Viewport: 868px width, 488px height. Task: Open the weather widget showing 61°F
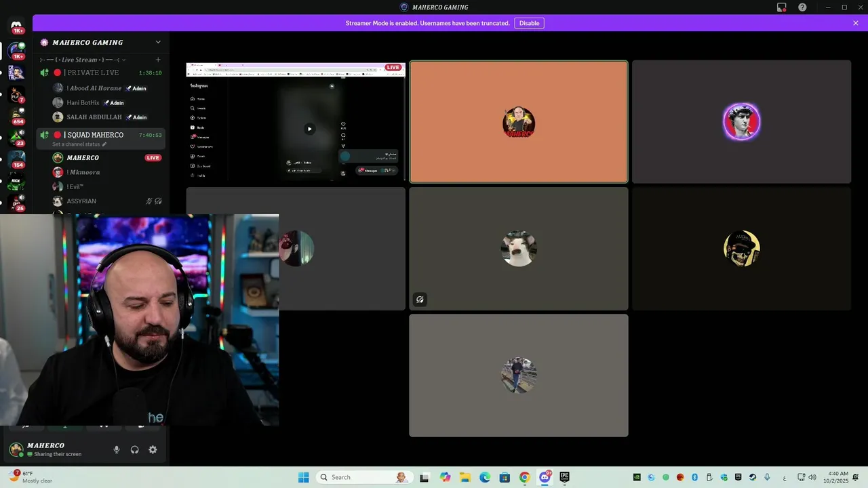coord(31,477)
